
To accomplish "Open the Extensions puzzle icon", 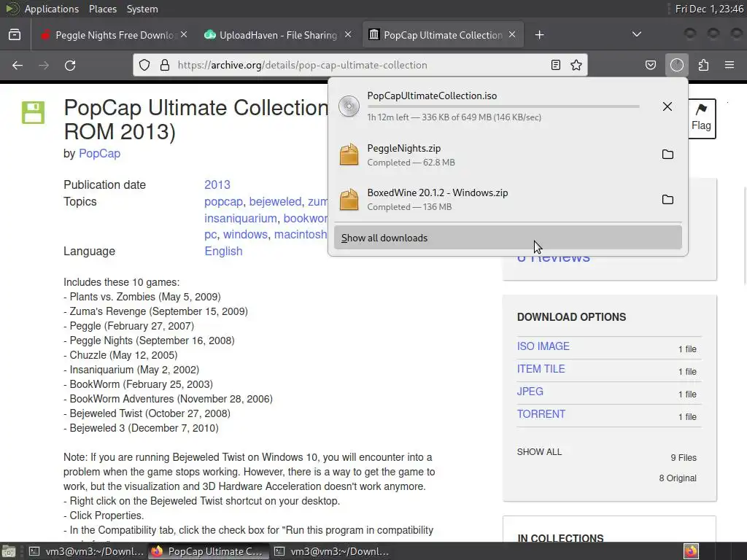I will [704, 65].
